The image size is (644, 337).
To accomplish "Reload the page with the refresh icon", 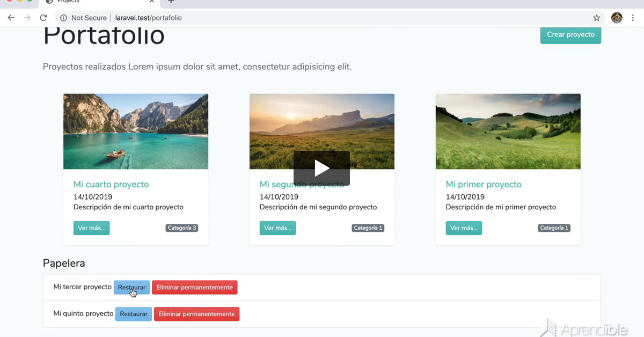I will [x=43, y=18].
